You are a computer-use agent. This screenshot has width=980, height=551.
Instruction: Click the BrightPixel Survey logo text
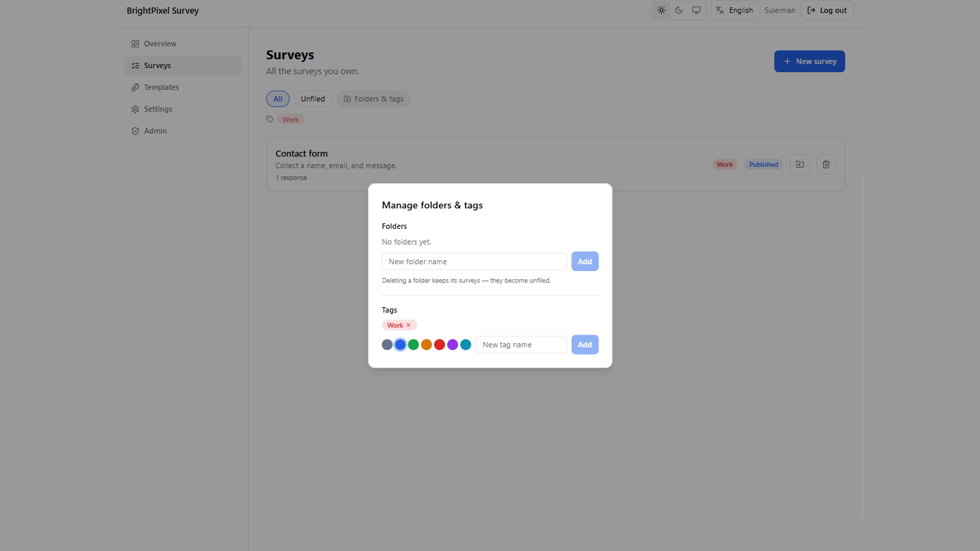coord(163,10)
